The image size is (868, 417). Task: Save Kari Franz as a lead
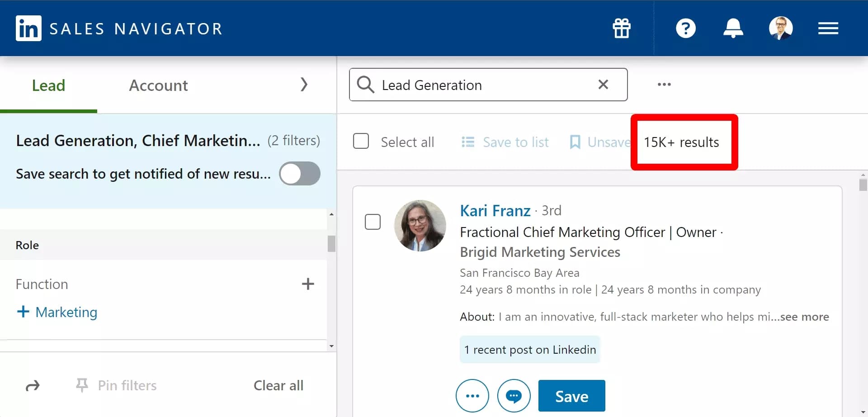pyautogui.click(x=571, y=396)
